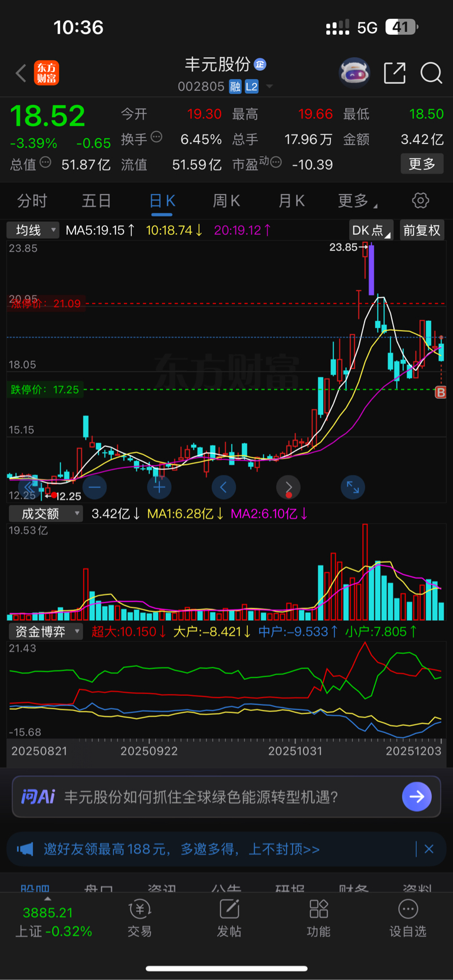The image size is (453, 980).
Task: Tap the 涨停价 21.09 limit line label
Action: click(45, 304)
